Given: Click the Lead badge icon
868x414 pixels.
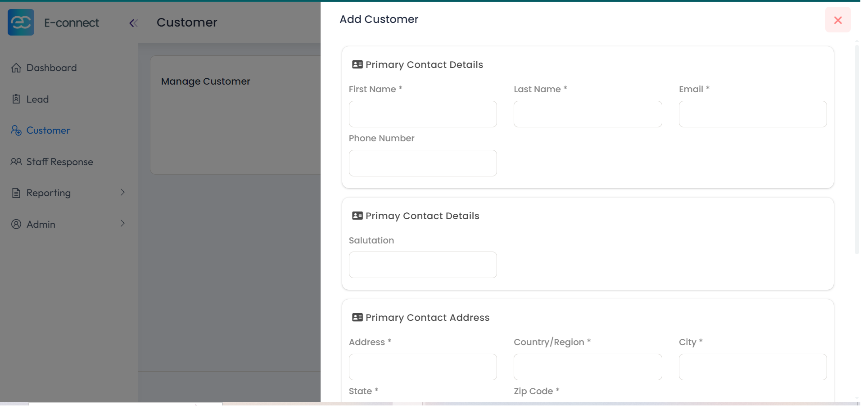Looking at the screenshot, I should coord(16,99).
